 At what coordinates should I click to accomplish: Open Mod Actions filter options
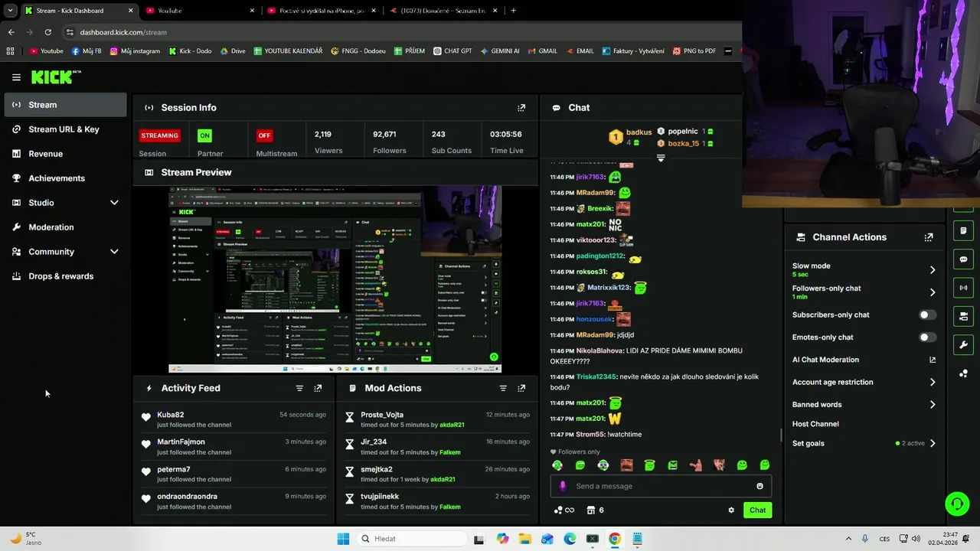click(503, 388)
